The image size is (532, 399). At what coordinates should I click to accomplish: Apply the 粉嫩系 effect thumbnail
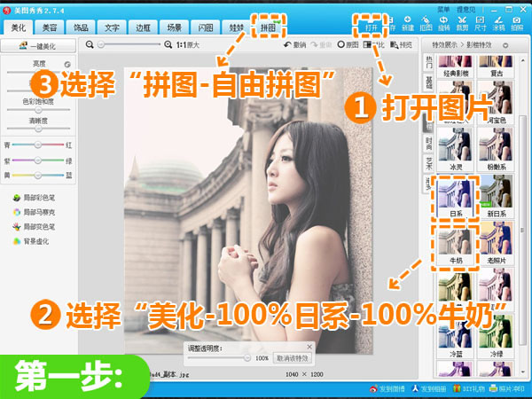(x=496, y=151)
